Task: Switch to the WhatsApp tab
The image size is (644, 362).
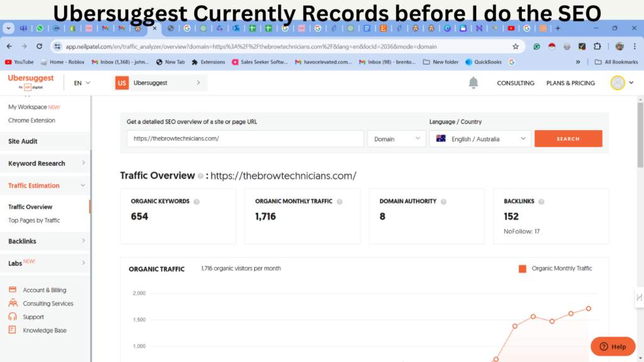Action: tap(40, 28)
